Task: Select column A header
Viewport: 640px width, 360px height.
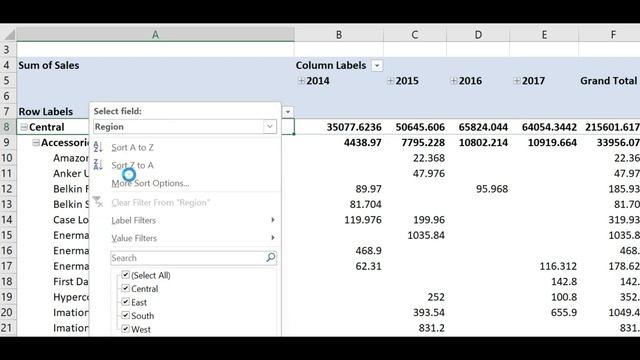Action: 155,35
